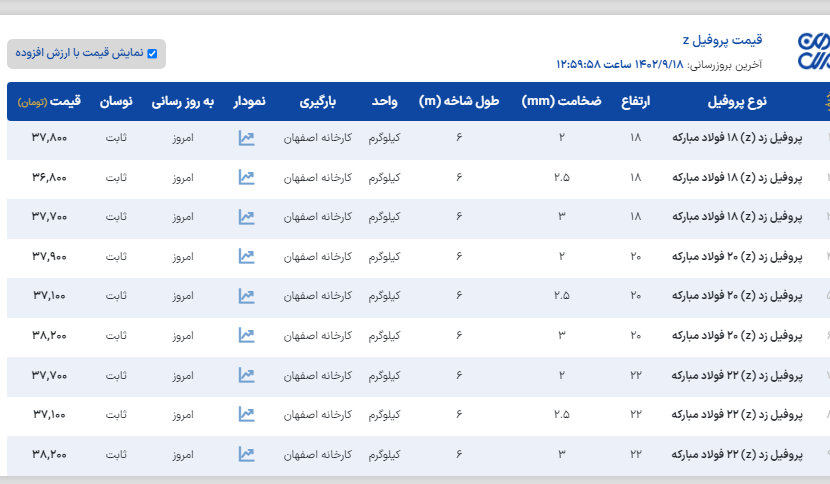Click the blue site logo
Viewport: 830px width, 484px height.
pyautogui.click(x=811, y=50)
